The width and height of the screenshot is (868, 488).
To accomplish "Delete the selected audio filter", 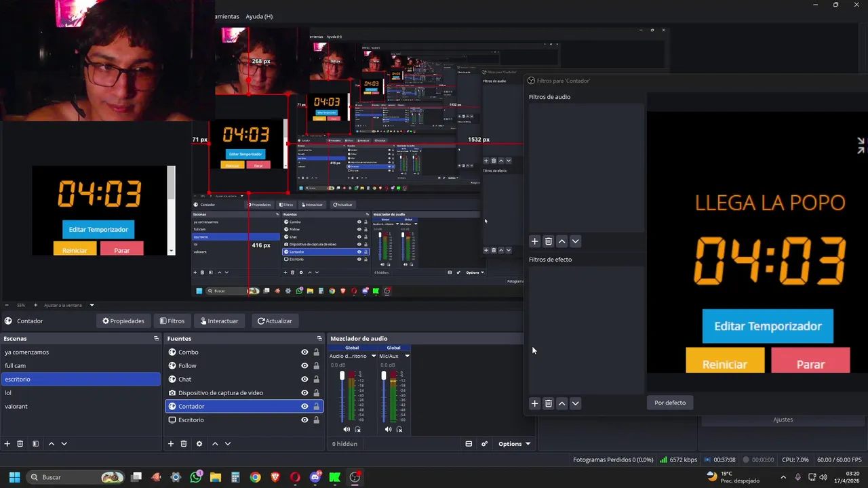I will pyautogui.click(x=549, y=241).
